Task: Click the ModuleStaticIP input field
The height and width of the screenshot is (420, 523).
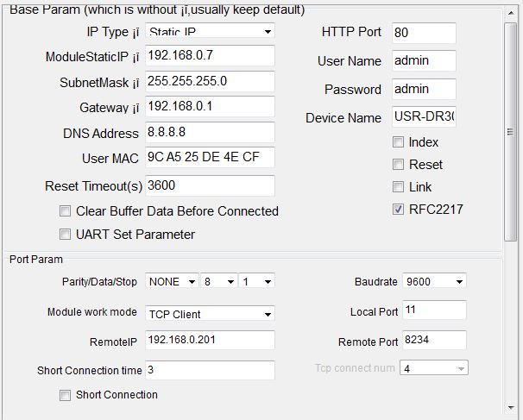Action: pyautogui.click(x=210, y=56)
